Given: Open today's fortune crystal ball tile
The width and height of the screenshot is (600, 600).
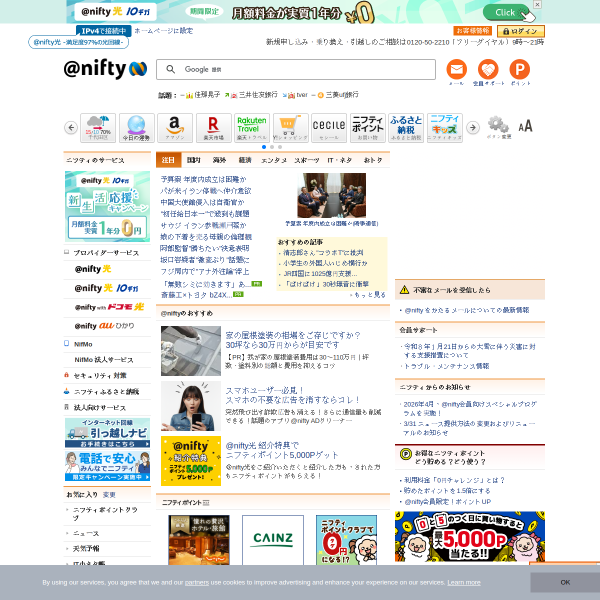Looking at the screenshot, I should (137, 128).
